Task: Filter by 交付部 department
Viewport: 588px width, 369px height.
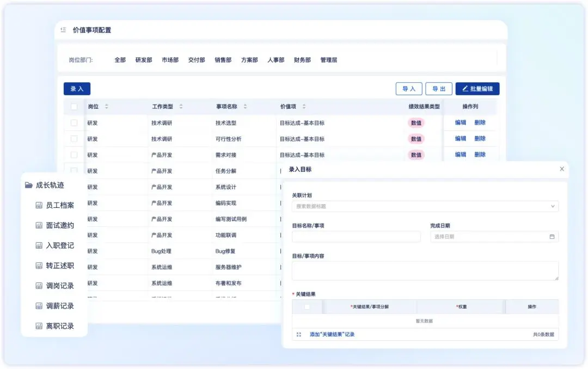Action: [x=197, y=60]
